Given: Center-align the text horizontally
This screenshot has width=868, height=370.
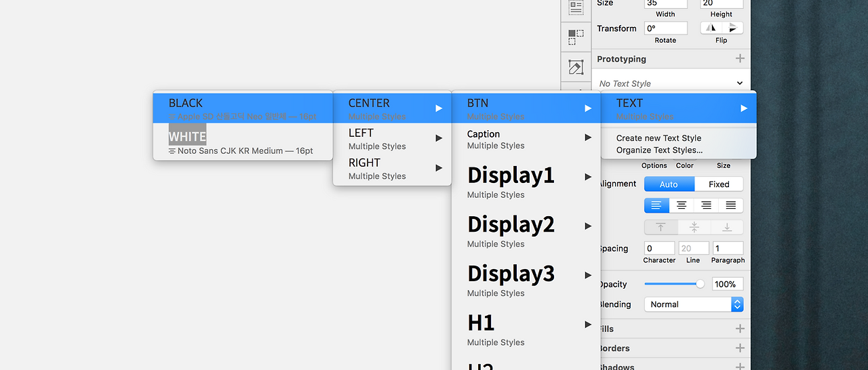Looking at the screenshot, I should click(682, 205).
